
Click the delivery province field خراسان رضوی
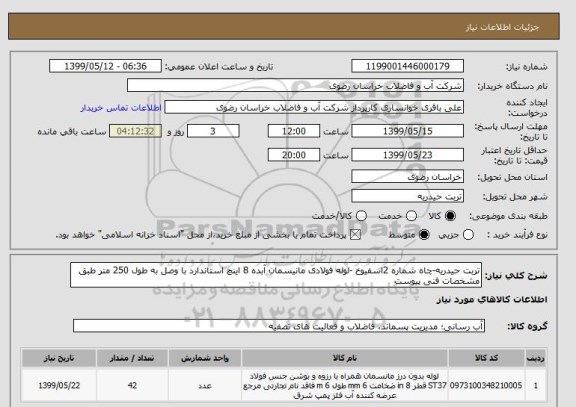click(x=407, y=177)
